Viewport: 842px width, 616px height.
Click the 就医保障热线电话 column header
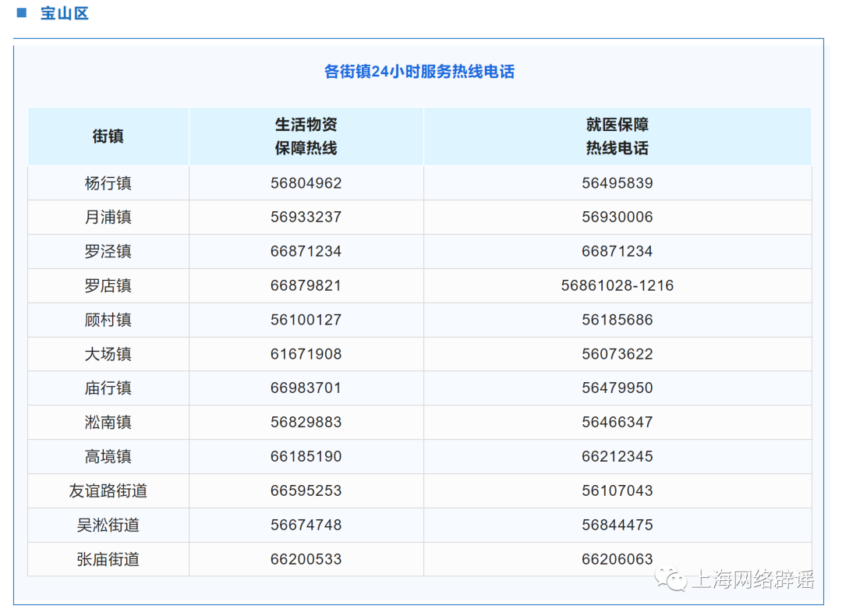(x=616, y=136)
